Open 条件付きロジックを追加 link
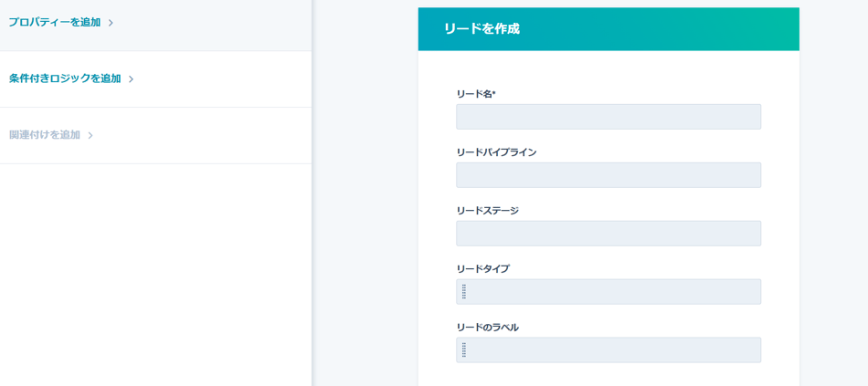This screenshot has height=386, width=868. (x=65, y=78)
